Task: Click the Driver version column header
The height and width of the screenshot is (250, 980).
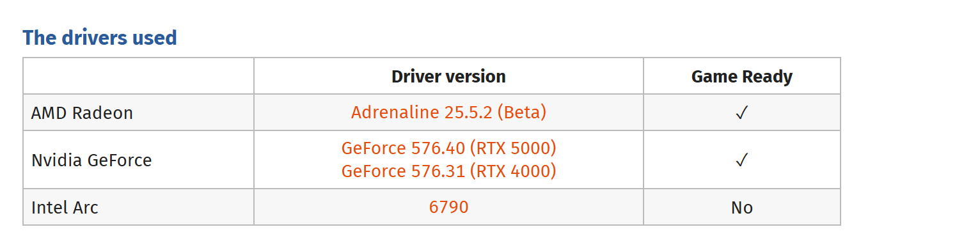Action: coord(448,77)
